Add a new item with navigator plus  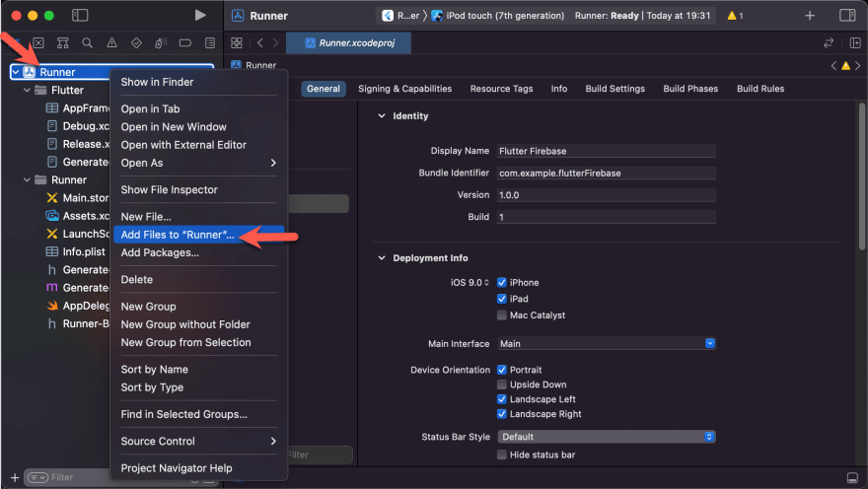(x=15, y=477)
